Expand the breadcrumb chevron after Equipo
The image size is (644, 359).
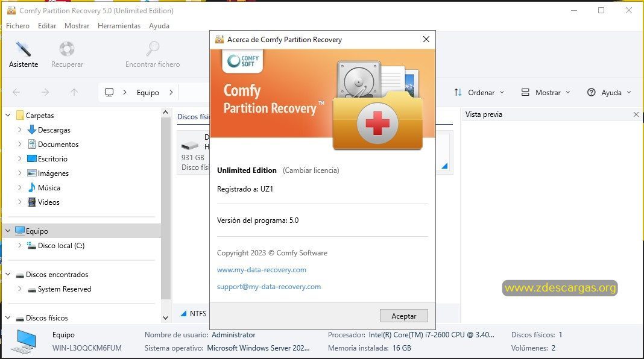pos(171,92)
